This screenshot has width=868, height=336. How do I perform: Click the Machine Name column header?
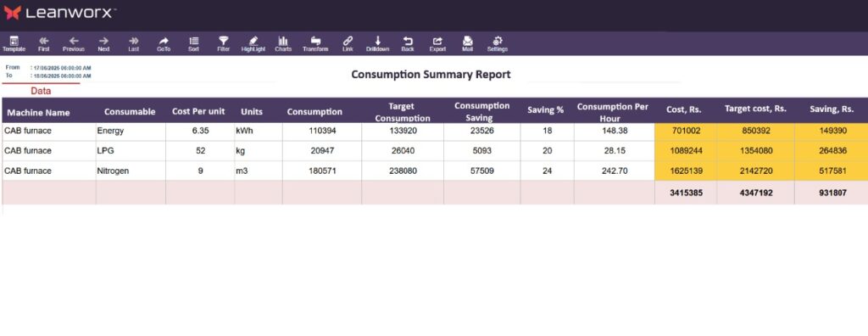(38, 113)
